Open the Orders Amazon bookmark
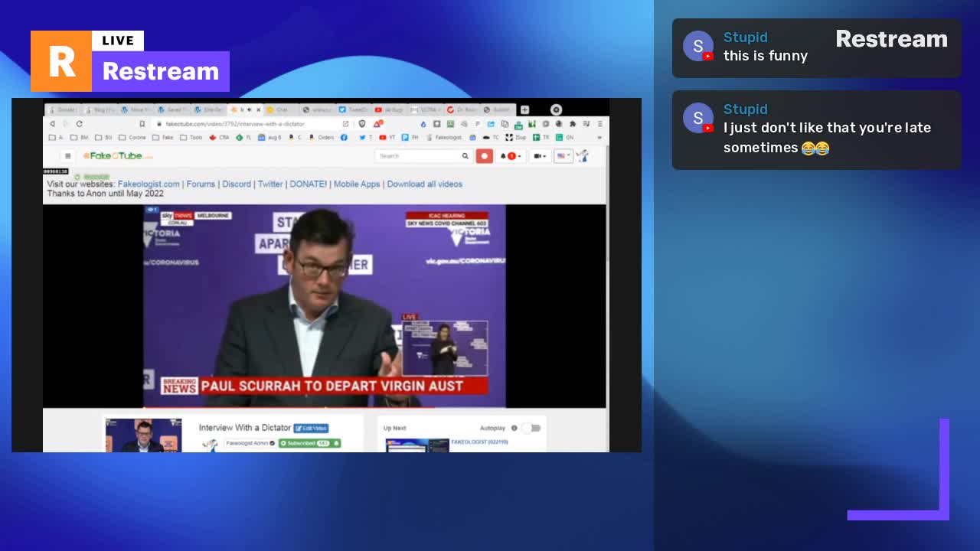 (322, 138)
